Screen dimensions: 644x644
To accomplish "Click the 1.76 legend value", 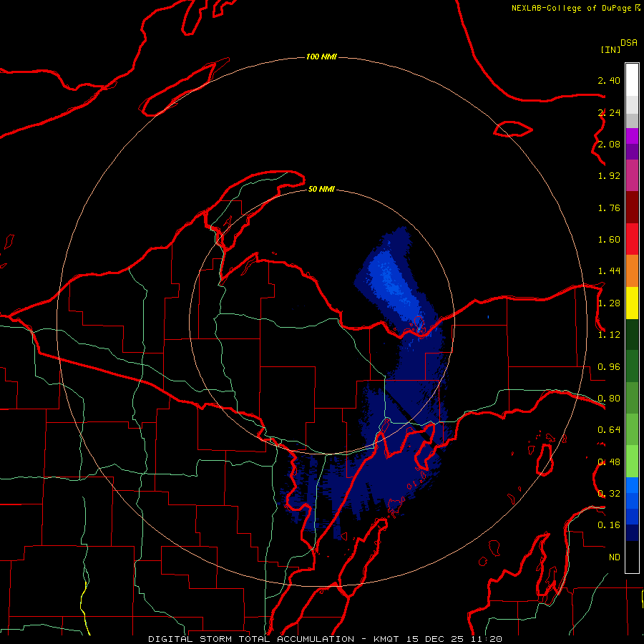I will coord(609,208).
